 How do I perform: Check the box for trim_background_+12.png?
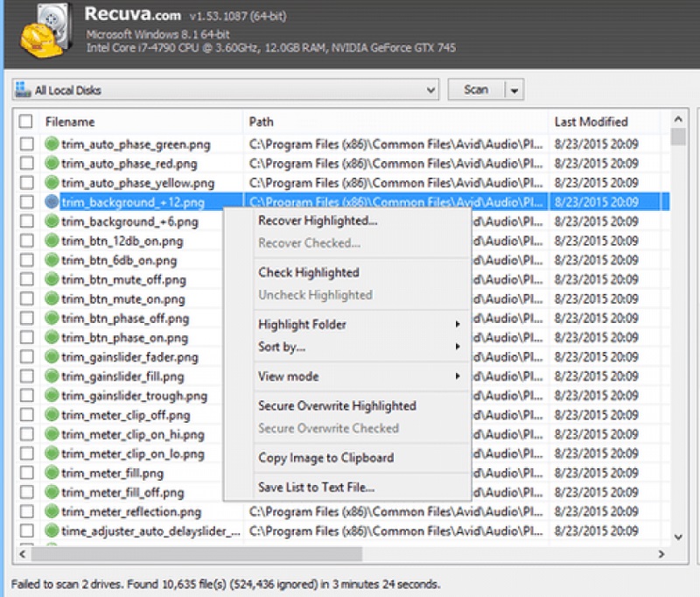tap(27, 202)
